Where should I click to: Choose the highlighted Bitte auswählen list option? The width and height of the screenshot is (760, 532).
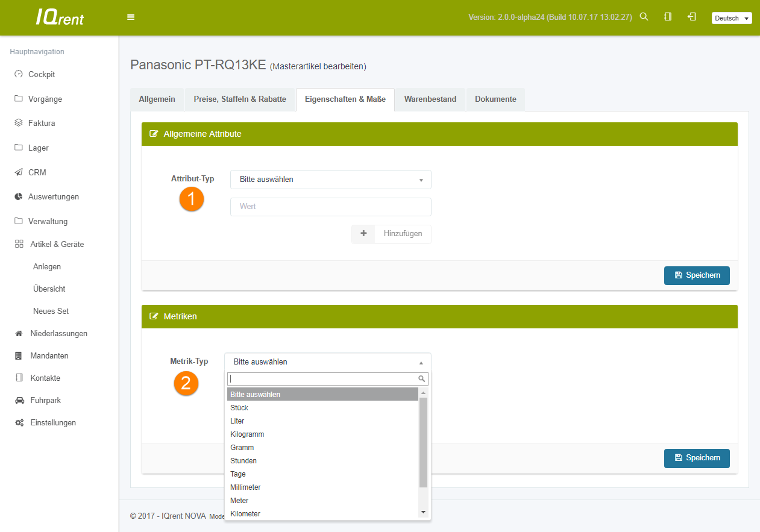tap(322, 395)
